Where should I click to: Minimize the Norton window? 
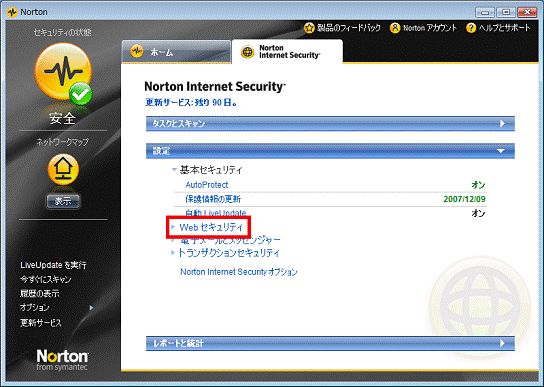(485, 12)
